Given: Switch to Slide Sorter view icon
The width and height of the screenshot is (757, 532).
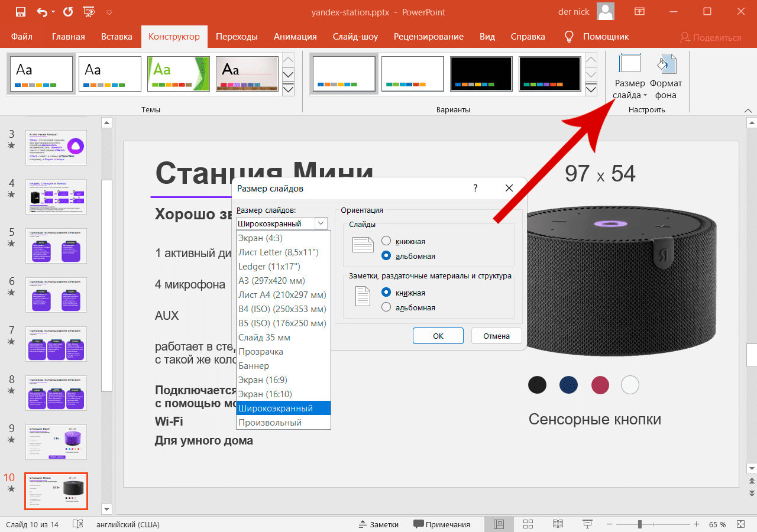Looking at the screenshot, I should (528, 524).
